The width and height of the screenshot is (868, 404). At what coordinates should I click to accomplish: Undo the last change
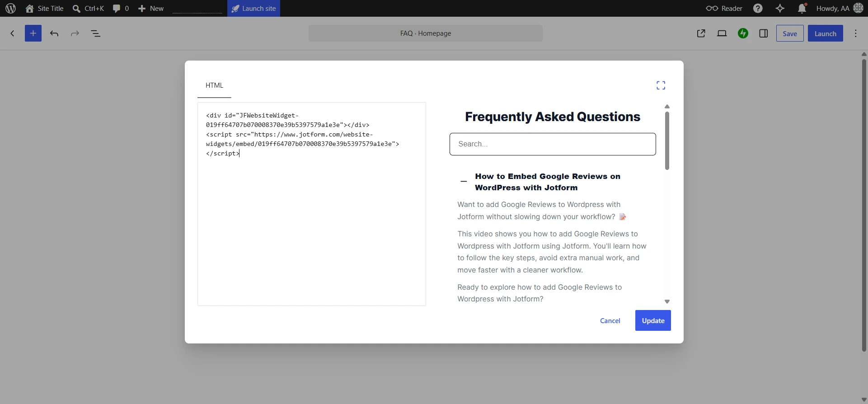[54, 33]
